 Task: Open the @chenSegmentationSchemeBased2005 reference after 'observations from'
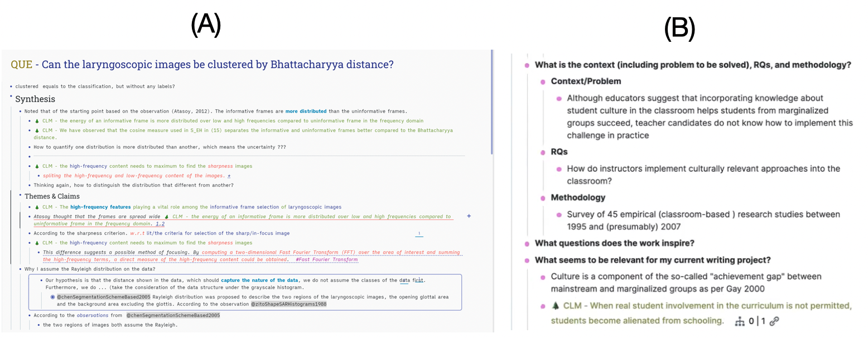(173, 315)
